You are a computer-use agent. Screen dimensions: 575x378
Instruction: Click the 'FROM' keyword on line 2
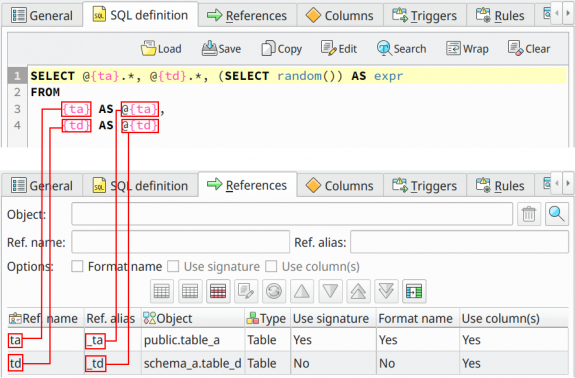point(45,92)
